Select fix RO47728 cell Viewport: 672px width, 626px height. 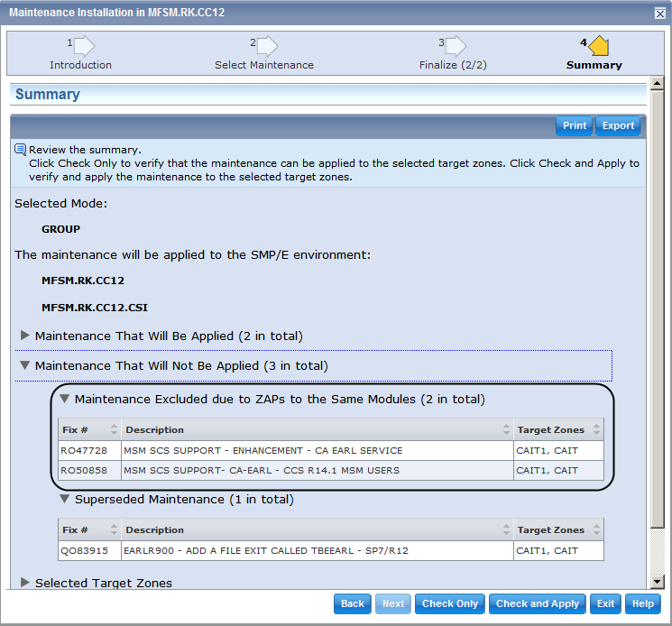89,451
